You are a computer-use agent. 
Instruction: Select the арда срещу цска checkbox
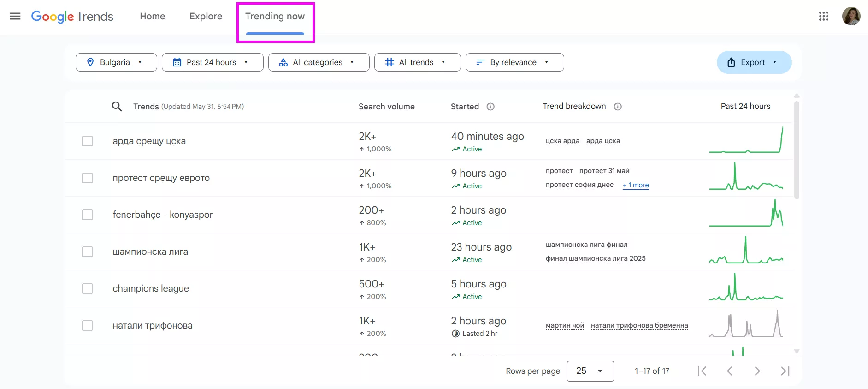click(87, 141)
